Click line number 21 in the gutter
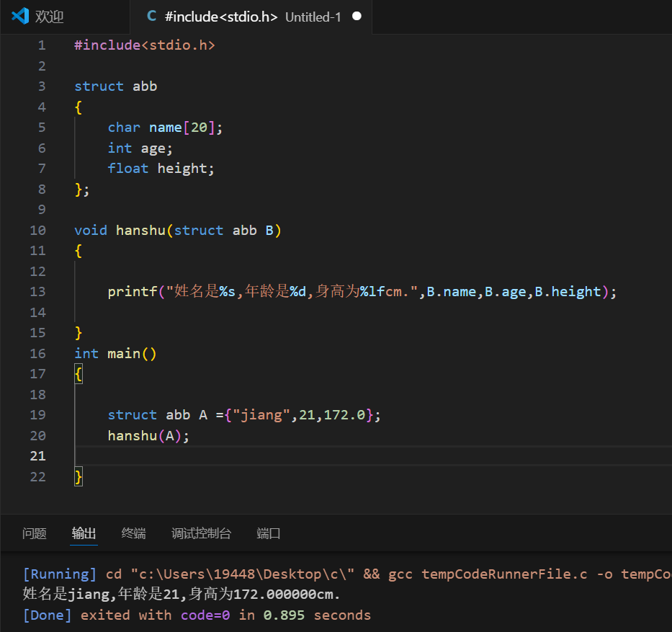 (37, 456)
